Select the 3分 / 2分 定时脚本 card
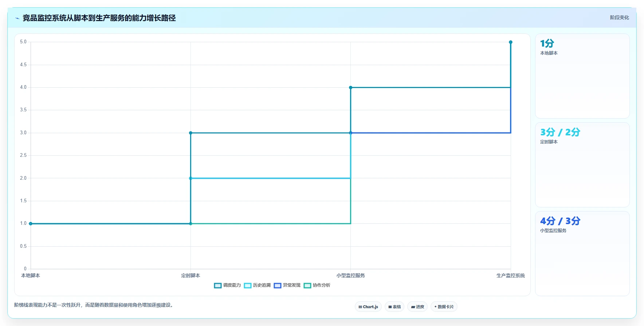The height and width of the screenshot is (326, 644). click(582, 165)
